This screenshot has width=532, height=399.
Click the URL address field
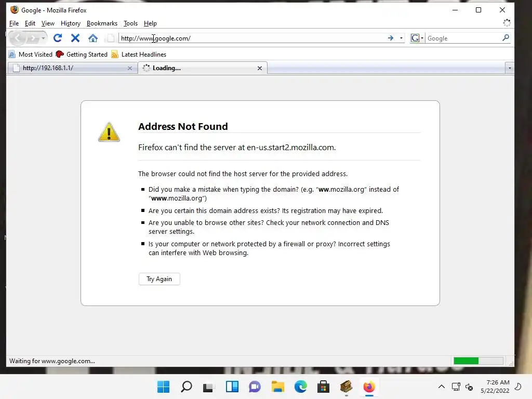252,38
